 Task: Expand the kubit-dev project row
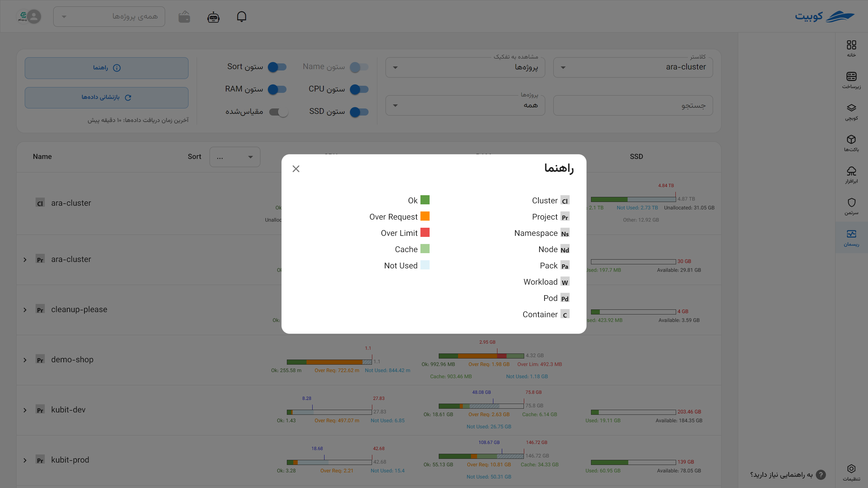[25, 410]
